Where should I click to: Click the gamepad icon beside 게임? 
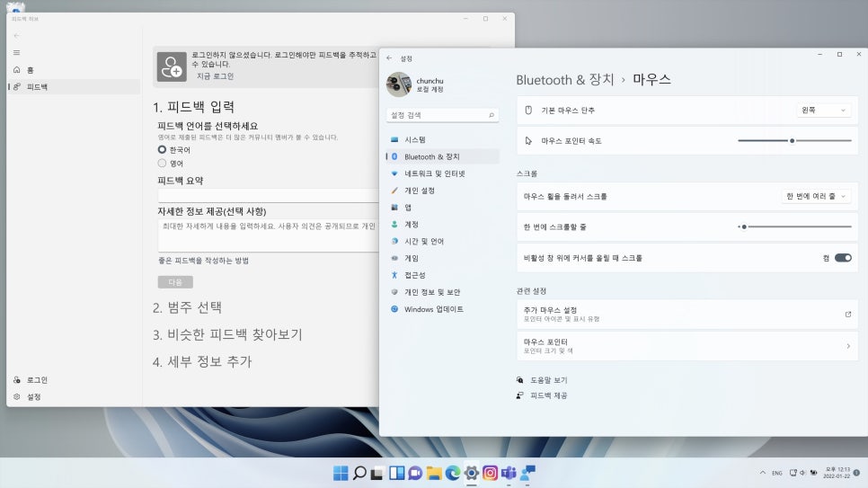point(394,258)
